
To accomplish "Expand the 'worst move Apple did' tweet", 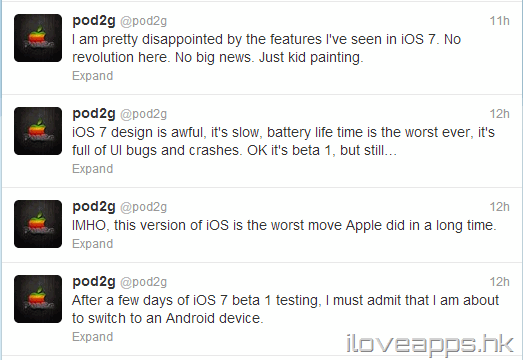I will click(x=93, y=244).
